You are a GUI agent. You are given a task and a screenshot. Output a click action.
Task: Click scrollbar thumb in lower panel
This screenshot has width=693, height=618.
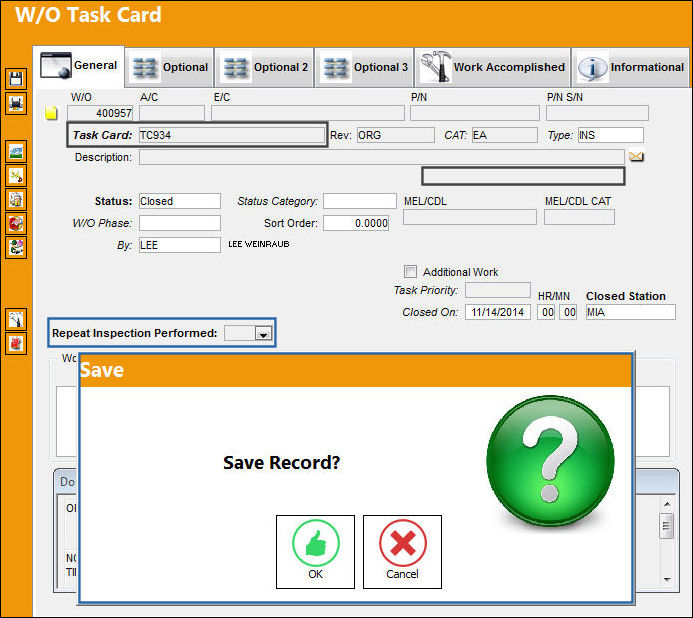pyautogui.click(x=666, y=526)
